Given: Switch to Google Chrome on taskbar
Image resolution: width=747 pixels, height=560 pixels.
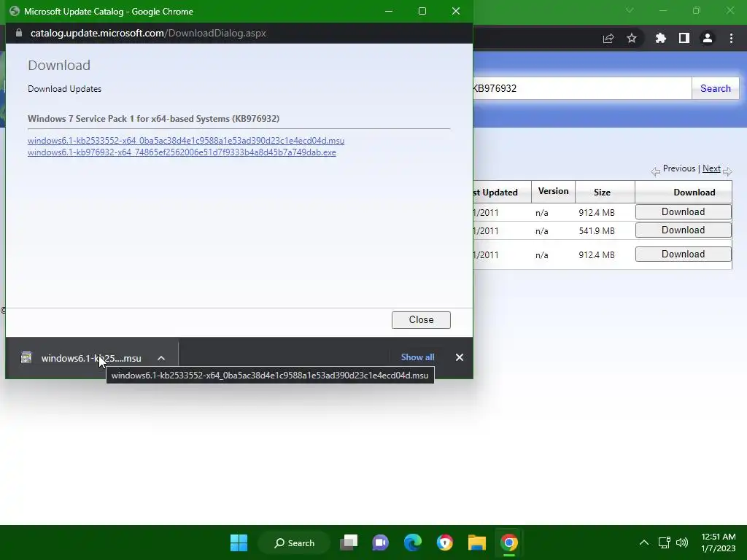Looking at the screenshot, I should pyautogui.click(x=508, y=542).
